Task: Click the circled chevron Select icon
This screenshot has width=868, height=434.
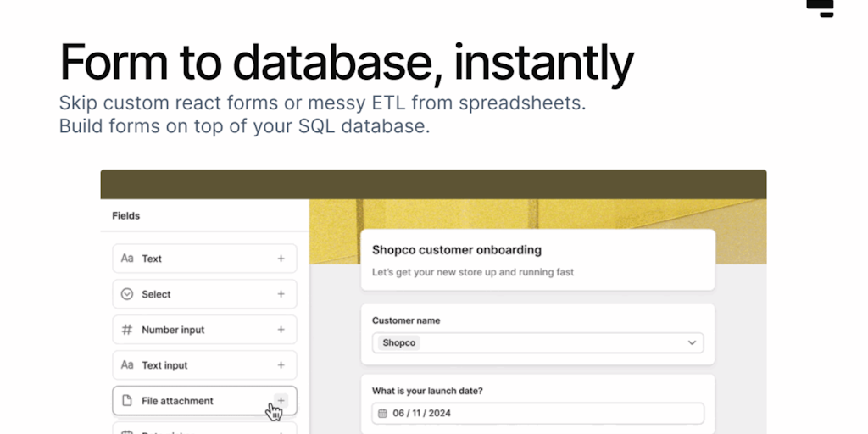Action: coord(127,294)
